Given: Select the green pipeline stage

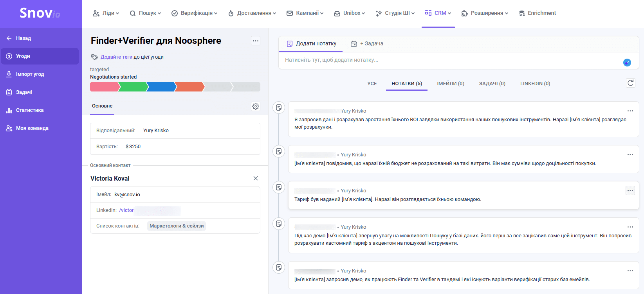Looking at the screenshot, I should coord(133,87).
